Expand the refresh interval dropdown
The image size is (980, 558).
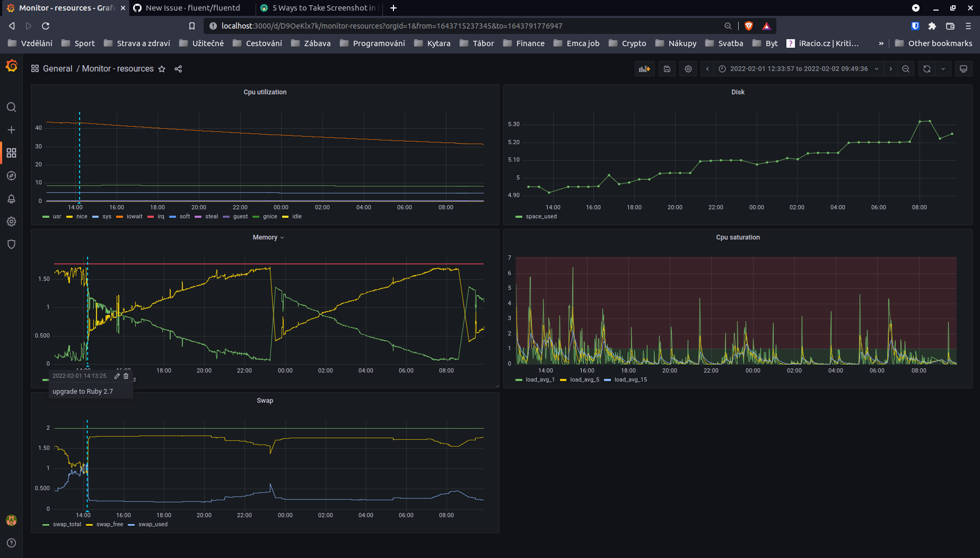coord(943,69)
